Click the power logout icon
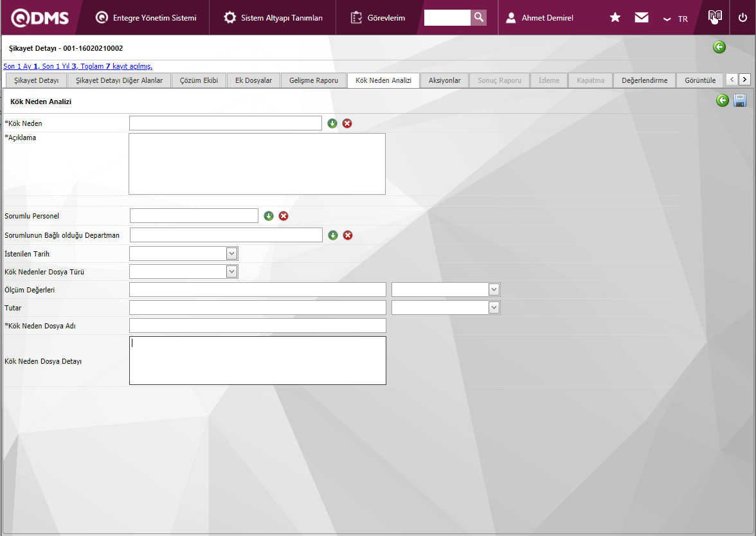The image size is (756, 536). pyautogui.click(x=742, y=18)
